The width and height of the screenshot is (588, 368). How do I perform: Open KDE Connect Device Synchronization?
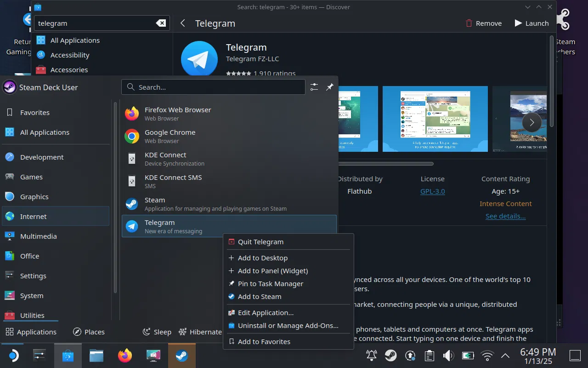(x=229, y=159)
